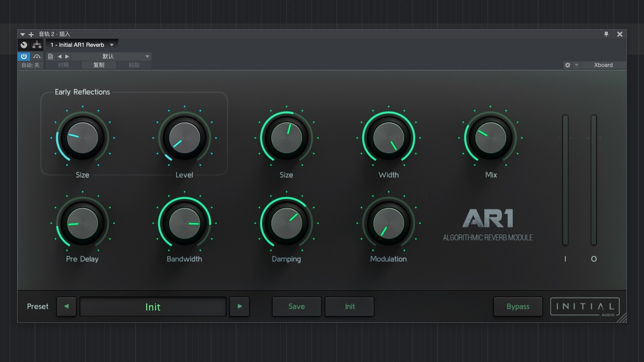This screenshot has width=644, height=362.
Task: Click the Mix knob
Action: [x=491, y=138]
